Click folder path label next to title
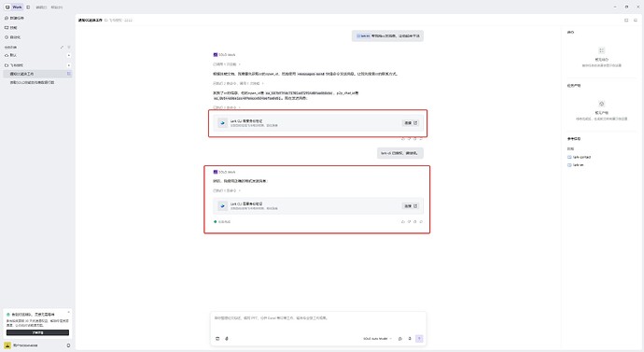Image resolution: width=644 pixels, height=352 pixels. click(119, 20)
